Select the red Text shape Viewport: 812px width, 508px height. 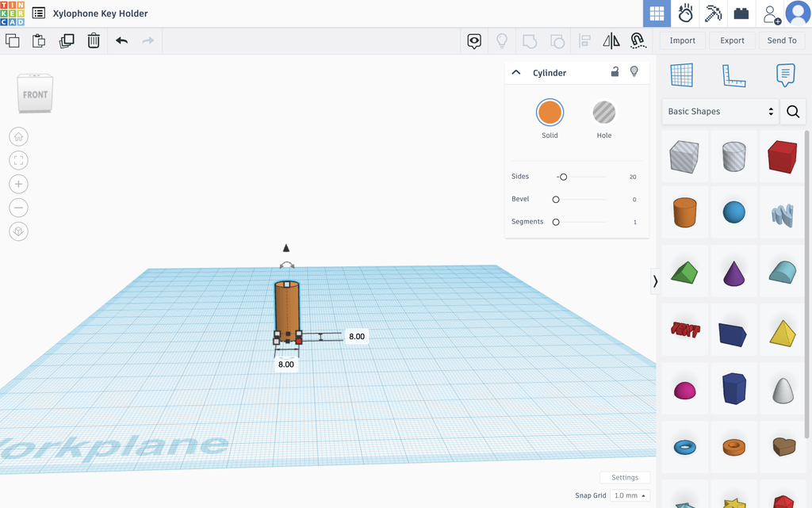point(685,330)
